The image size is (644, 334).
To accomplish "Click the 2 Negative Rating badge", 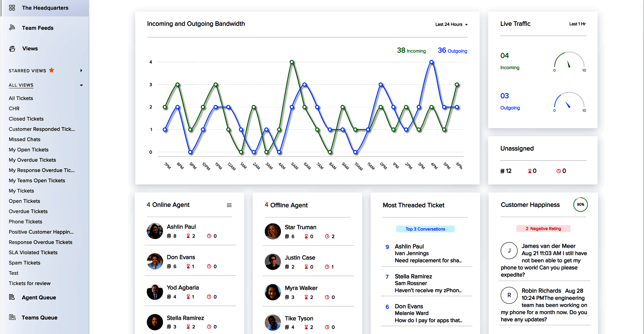I will [x=543, y=228].
